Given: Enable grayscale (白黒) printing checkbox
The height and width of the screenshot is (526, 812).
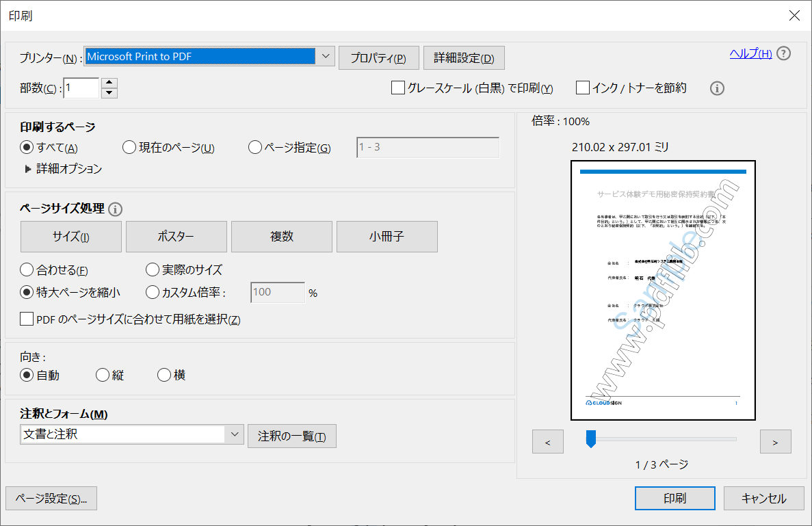Looking at the screenshot, I should [x=397, y=88].
